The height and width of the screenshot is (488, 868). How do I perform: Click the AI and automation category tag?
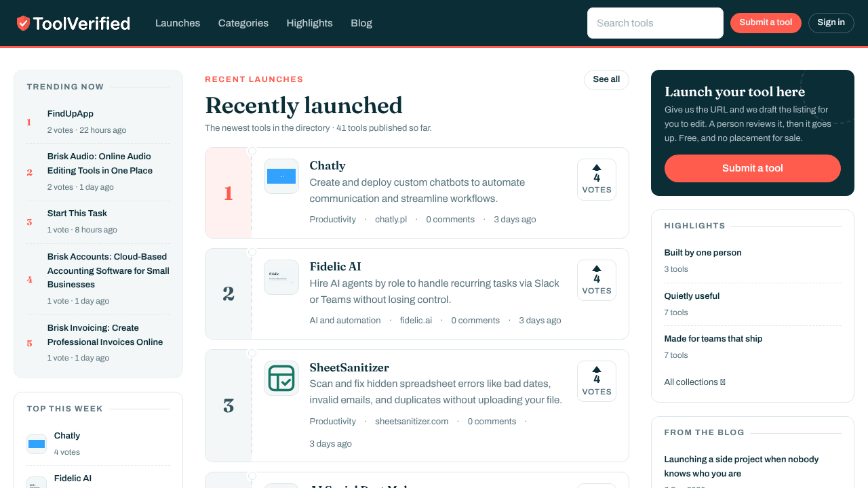coord(345,321)
